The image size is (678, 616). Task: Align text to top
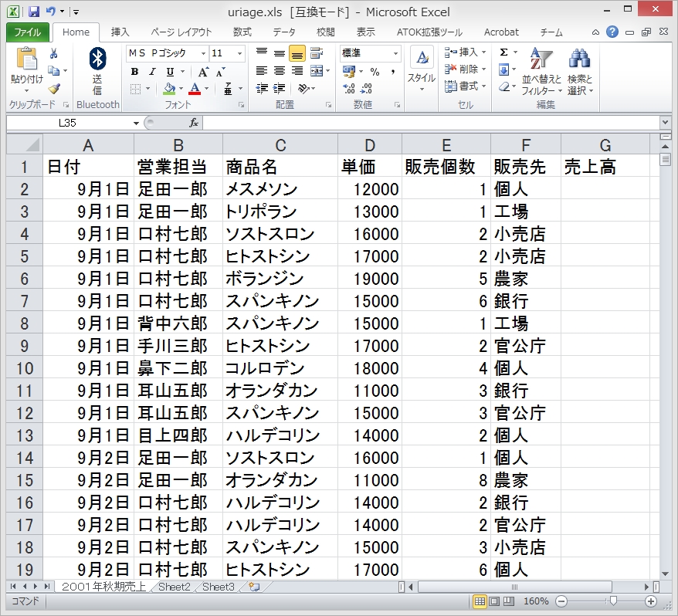point(262,53)
